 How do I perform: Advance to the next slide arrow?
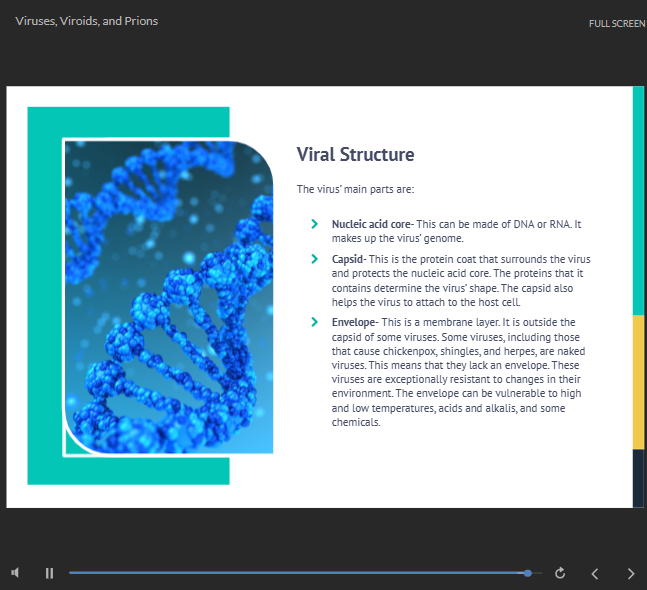(x=630, y=573)
